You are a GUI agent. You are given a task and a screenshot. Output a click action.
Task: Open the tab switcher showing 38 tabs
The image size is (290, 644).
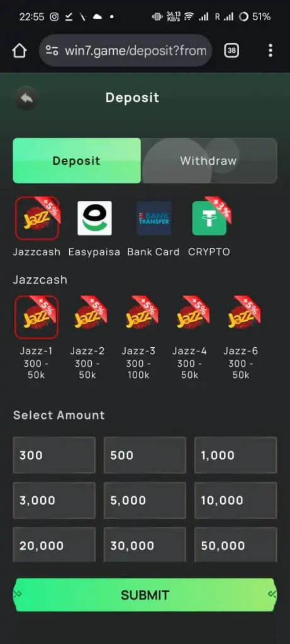coord(231,50)
